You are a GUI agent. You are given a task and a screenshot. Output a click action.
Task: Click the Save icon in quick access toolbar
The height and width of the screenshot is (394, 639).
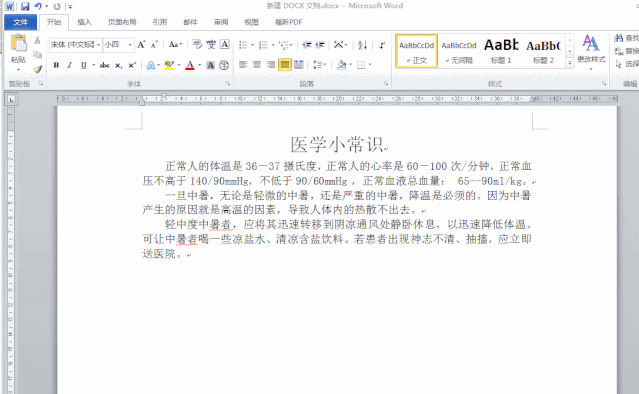(x=25, y=6)
